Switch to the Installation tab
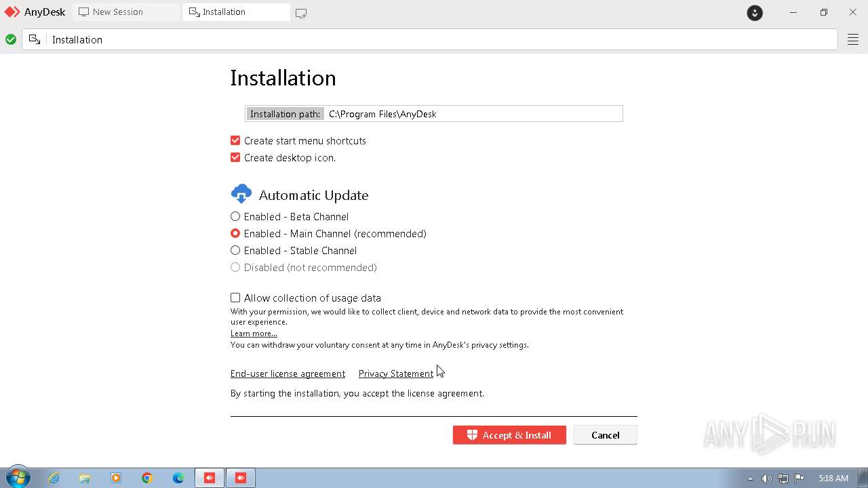Viewport: 868px width, 488px height. (237, 12)
